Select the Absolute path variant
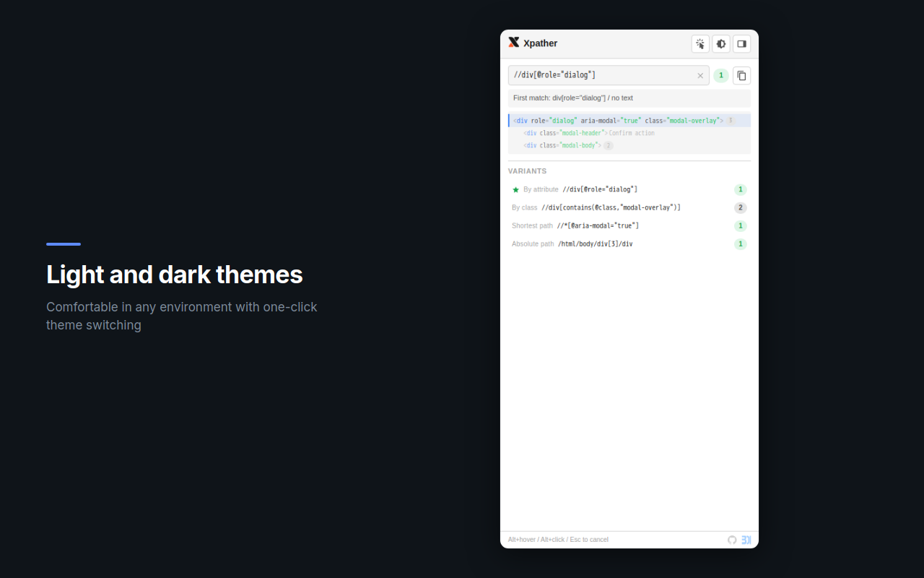 click(x=594, y=243)
